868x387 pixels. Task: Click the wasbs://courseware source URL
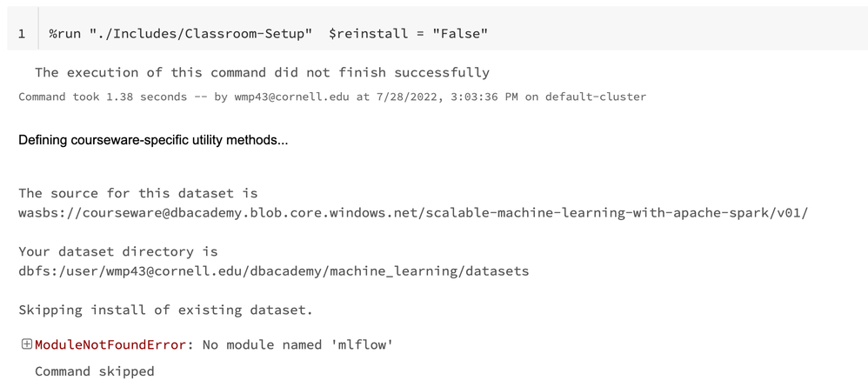tap(413, 212)
